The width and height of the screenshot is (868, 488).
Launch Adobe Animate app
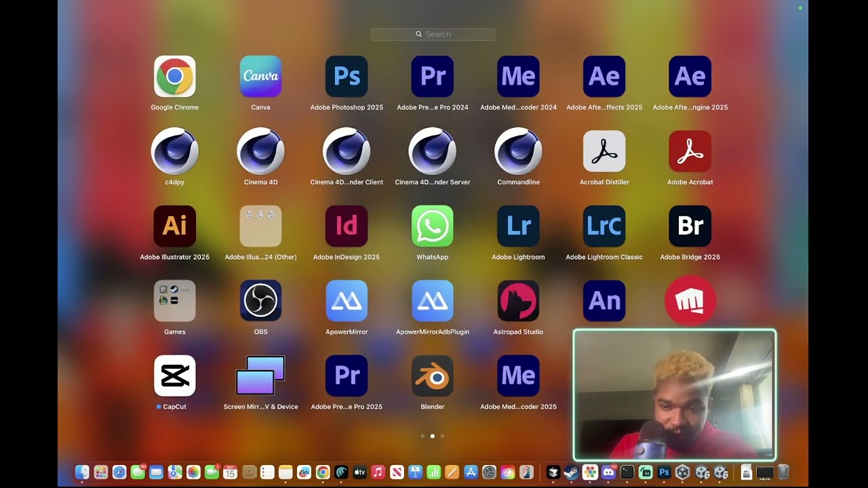click(x=604, y=301)
